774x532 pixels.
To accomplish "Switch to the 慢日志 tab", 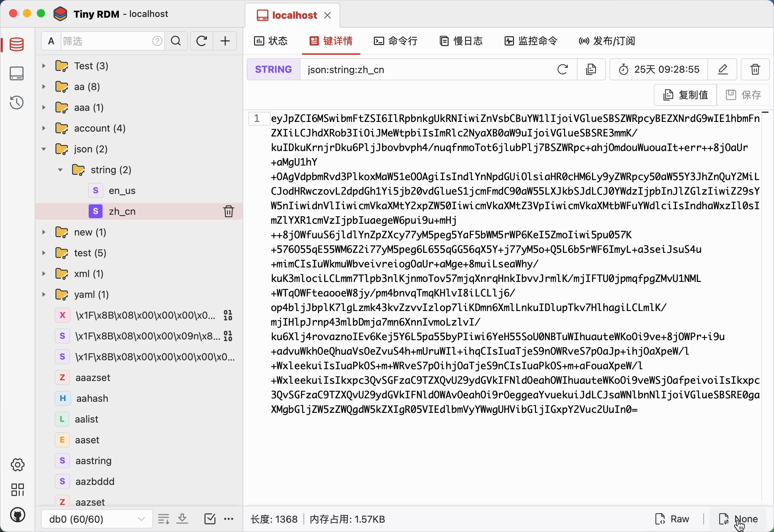I will pos(461,41).
